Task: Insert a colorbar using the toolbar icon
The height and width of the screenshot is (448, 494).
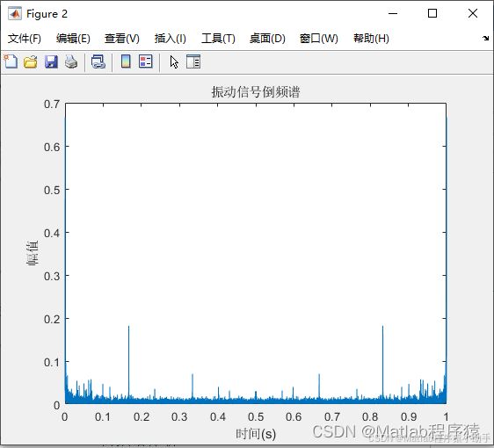Action: [126, 61]
